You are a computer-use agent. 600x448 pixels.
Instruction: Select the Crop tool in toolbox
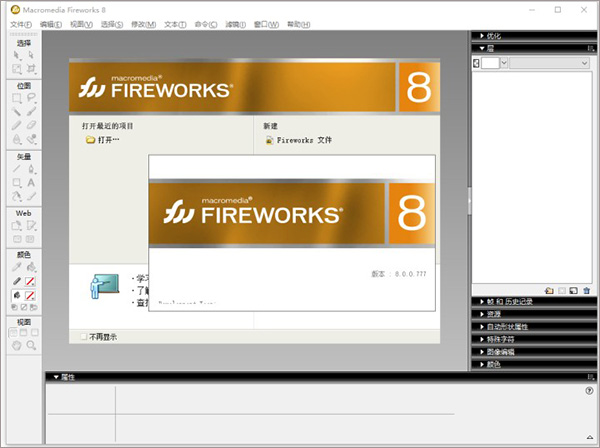[x=32, y=69]
